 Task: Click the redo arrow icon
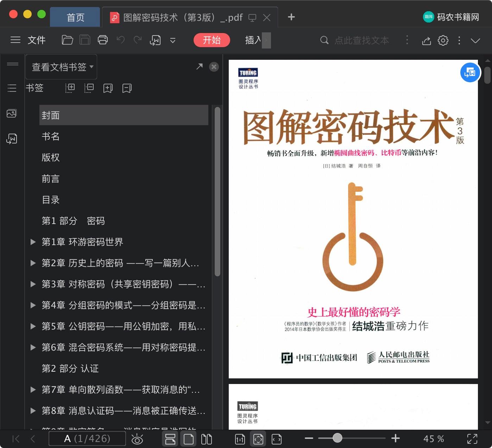[x=138, y=40]
